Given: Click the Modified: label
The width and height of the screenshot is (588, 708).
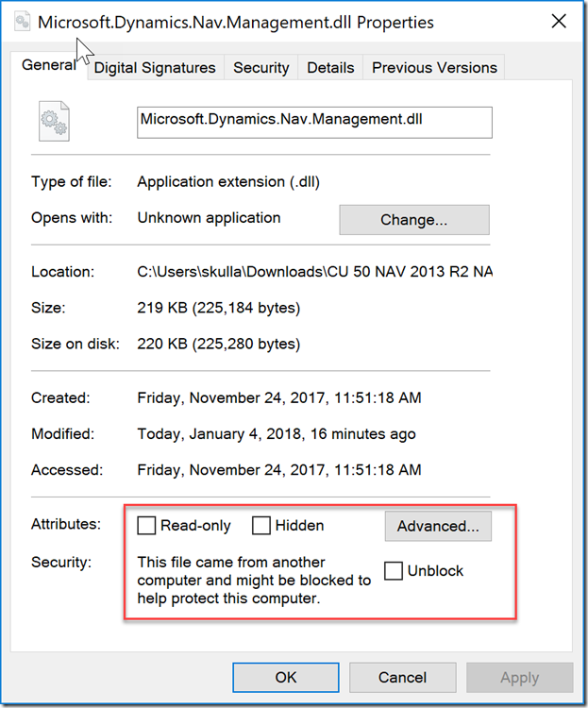Looking at the screenshot, I should (x=63, y=434).
